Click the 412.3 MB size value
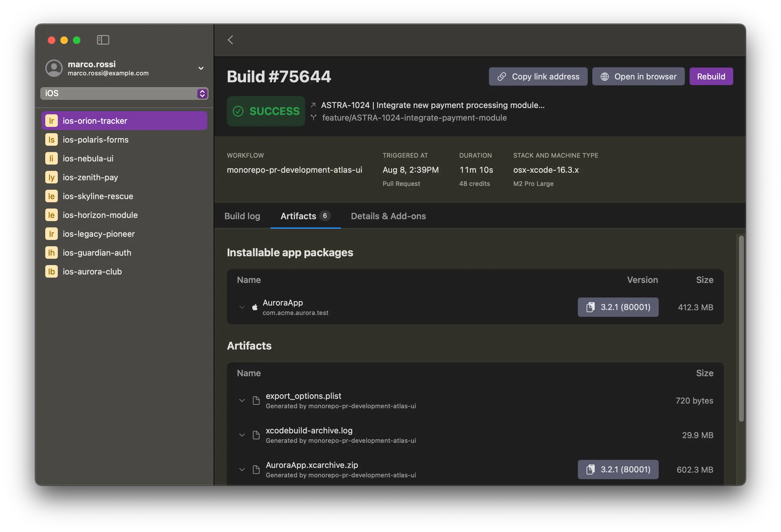 695,307
